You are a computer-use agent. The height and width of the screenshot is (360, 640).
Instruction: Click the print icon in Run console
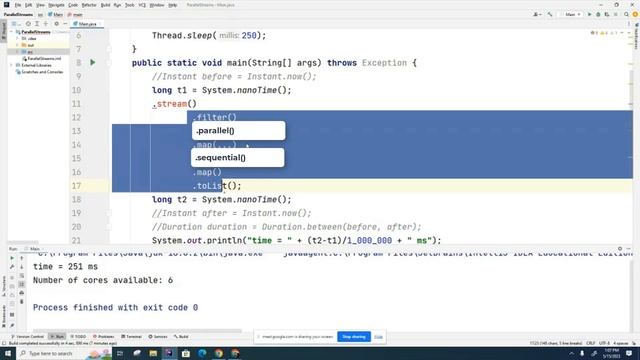(22, 293)
